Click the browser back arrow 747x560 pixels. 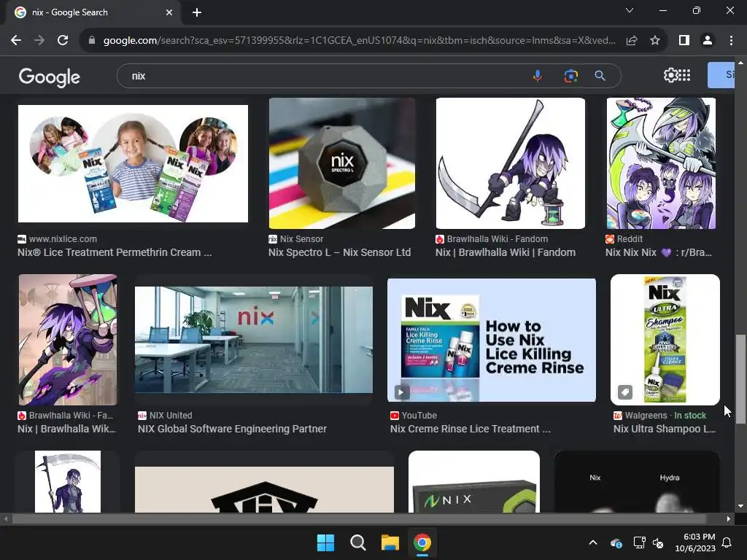click(16, 41)
